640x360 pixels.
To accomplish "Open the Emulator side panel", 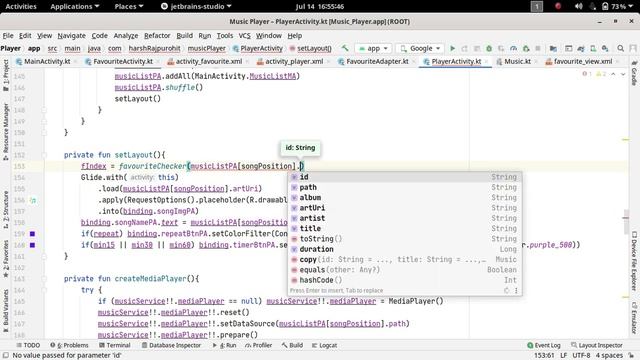I will [634, 318].
